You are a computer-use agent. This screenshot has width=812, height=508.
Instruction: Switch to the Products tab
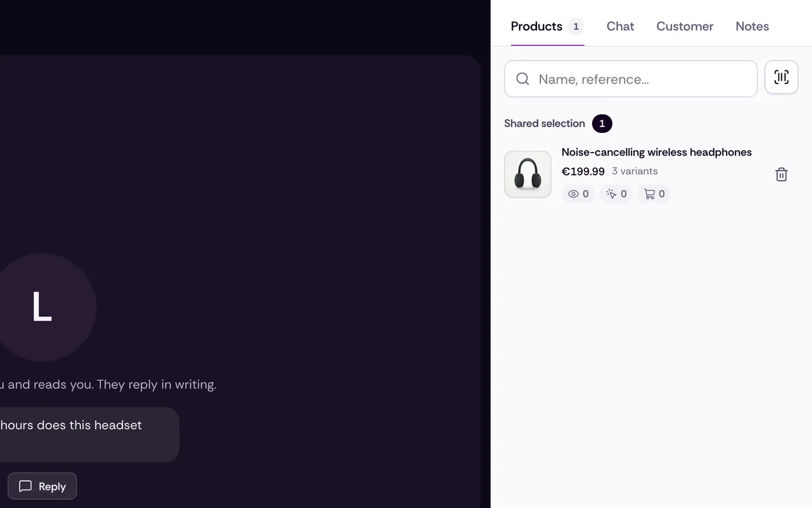tap(547, 26)
